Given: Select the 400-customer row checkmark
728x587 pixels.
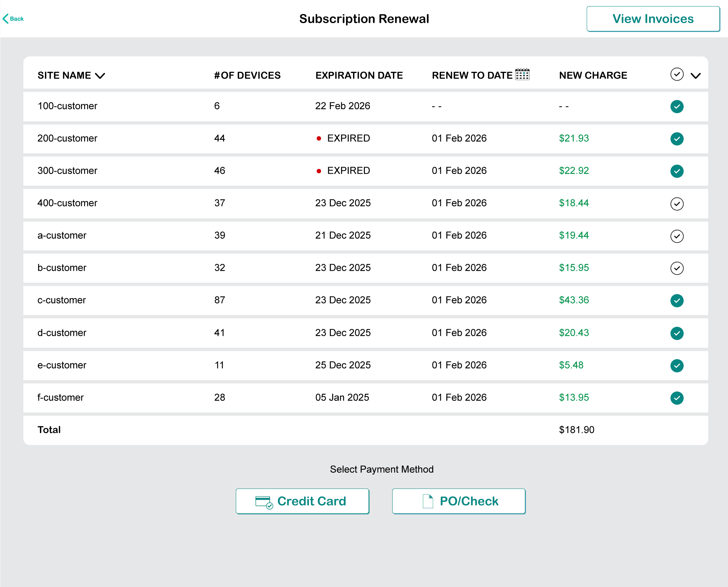Looking at the screenshot, I should pyautogui.click(x=677, y=204).
